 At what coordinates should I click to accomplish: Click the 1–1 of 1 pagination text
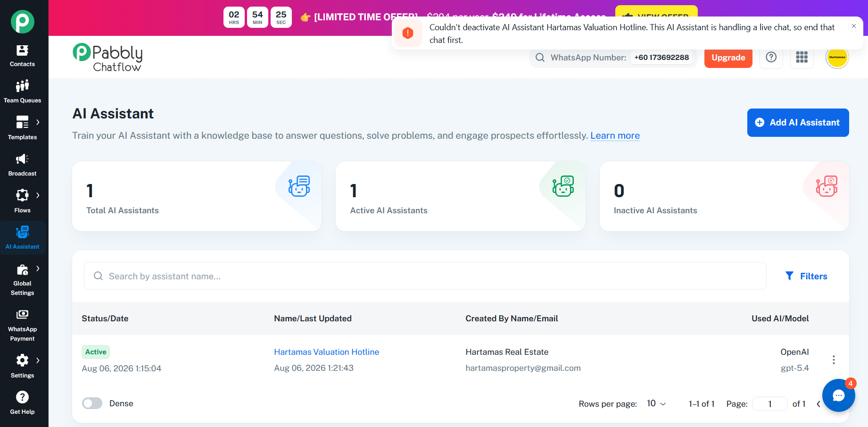click(x=702, y=404)
